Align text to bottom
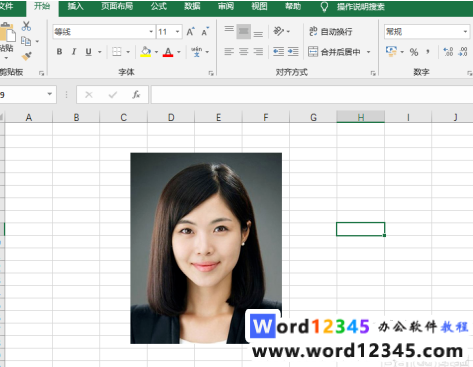473x367 pixels. [x=258, y=33]
